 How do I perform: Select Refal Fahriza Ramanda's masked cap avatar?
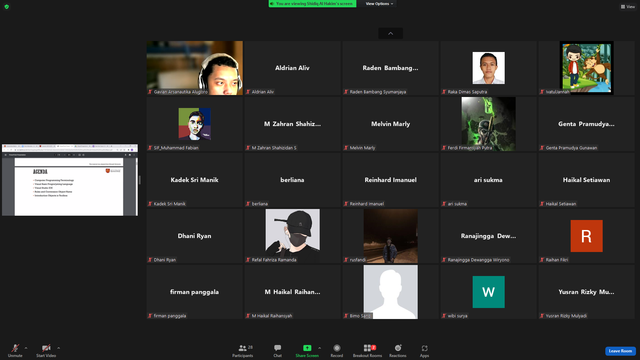[x=293, y=236]
